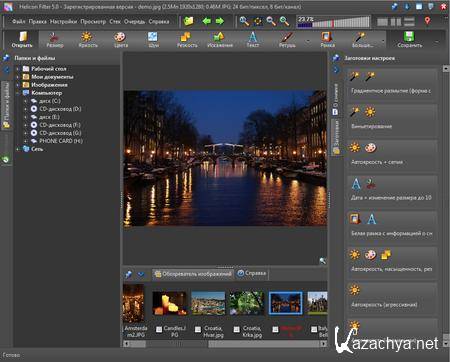
Task: Open the Справка menu in the menu bar
Action: 159,22
